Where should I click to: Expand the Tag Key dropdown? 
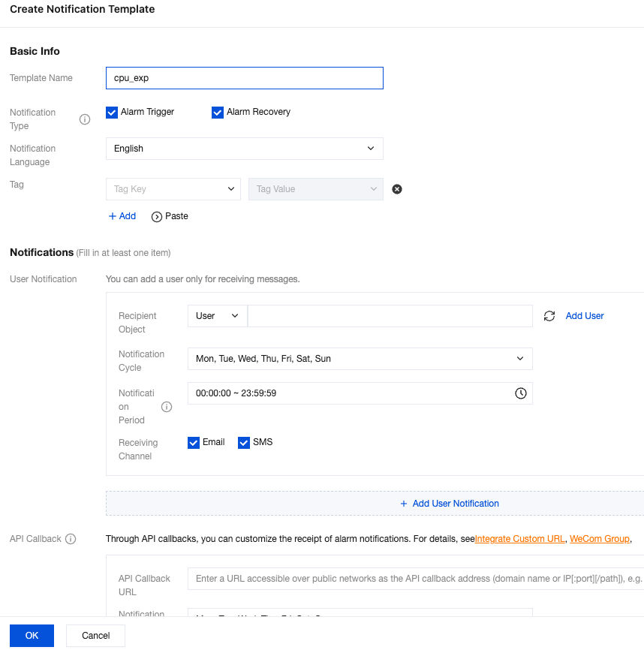click(x=173, y=189)
